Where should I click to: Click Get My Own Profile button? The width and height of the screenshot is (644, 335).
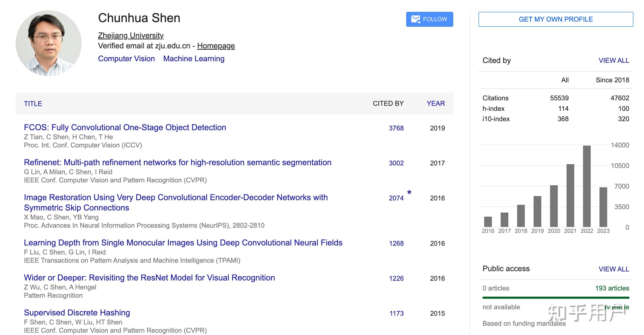[x=555, y=19]
